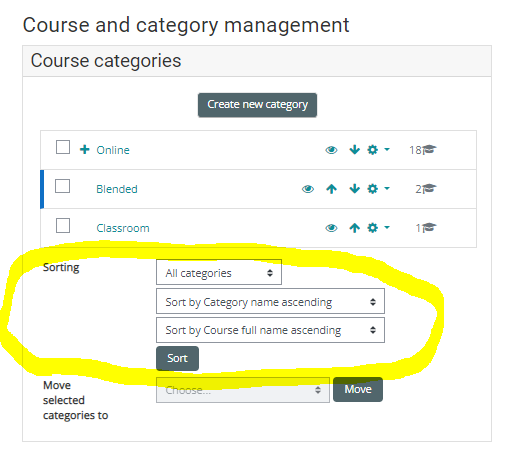Open the gear settings menu for Classroom

coord(378,228)
